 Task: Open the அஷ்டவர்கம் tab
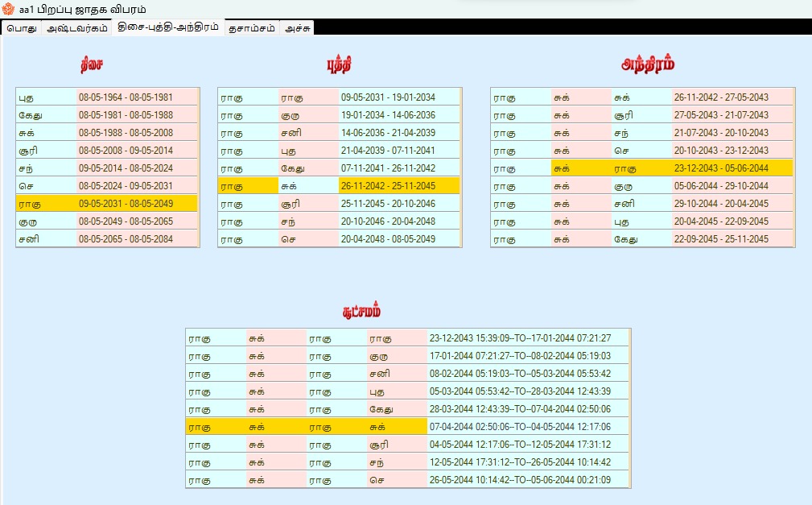[x=77, y=28]
